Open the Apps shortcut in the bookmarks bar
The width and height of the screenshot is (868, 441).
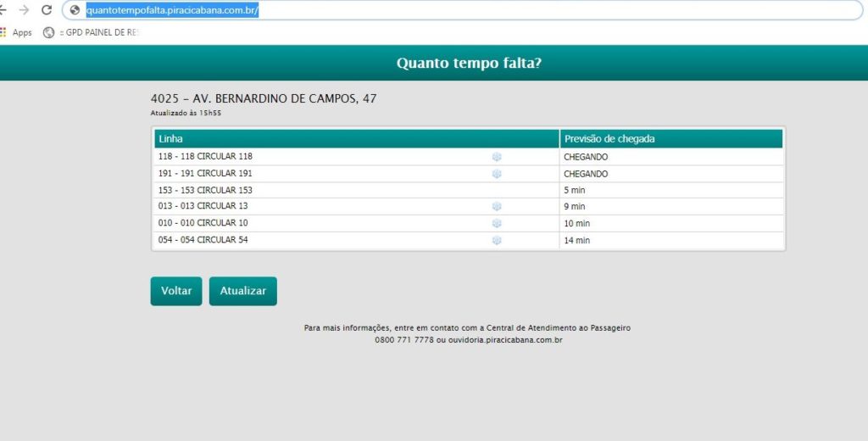coord(17,32)
